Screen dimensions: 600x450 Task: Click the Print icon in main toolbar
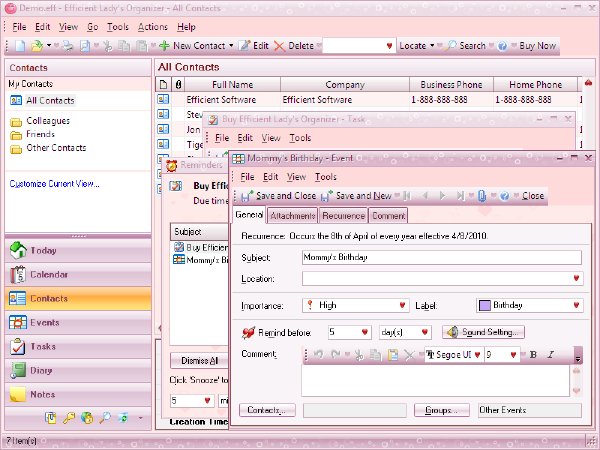tap(68, 46)
